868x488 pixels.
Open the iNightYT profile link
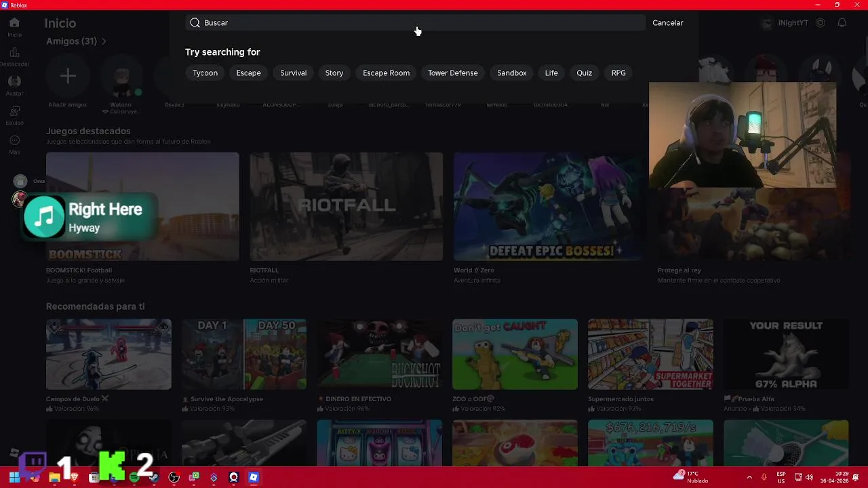[x=785, y=23]
